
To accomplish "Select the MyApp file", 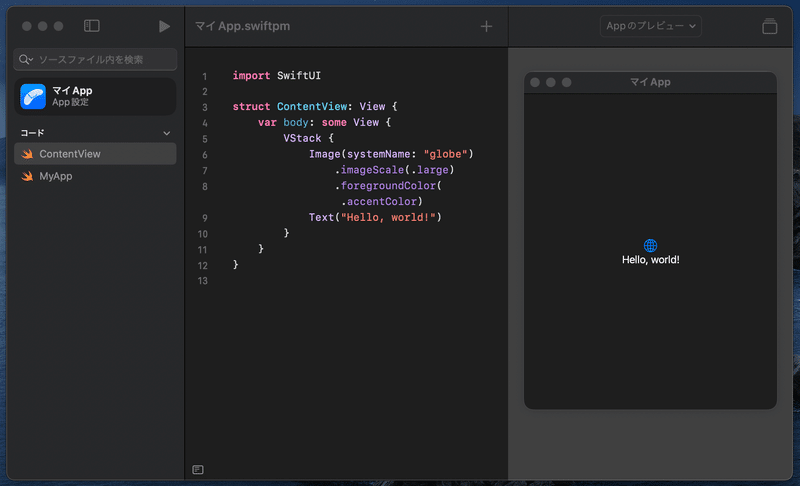I will tap(95, 176).
